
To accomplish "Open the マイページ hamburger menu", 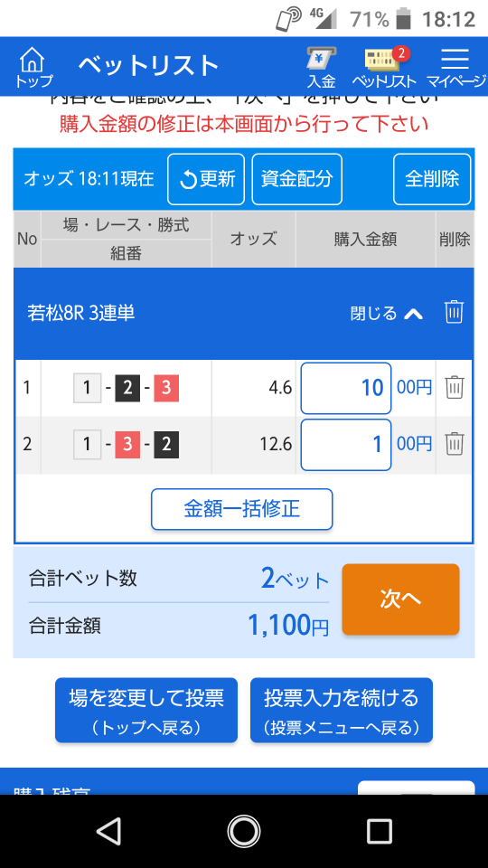I will [455, 67].
